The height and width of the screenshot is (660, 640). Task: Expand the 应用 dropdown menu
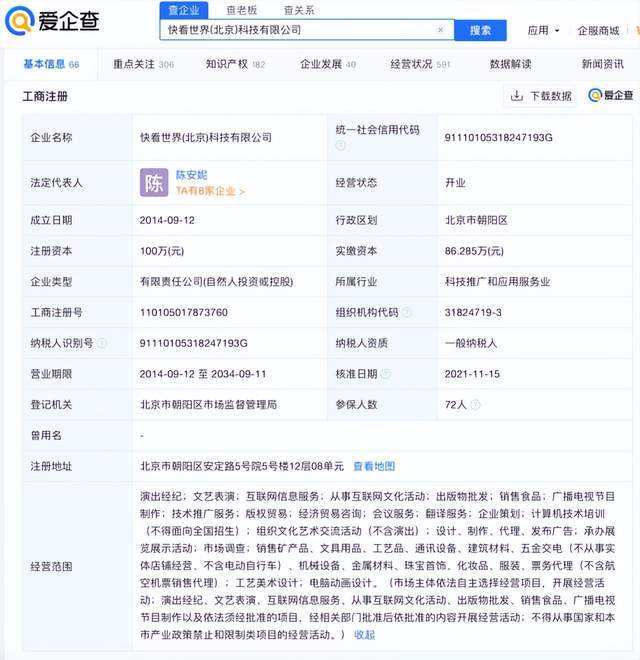[543, 30]
